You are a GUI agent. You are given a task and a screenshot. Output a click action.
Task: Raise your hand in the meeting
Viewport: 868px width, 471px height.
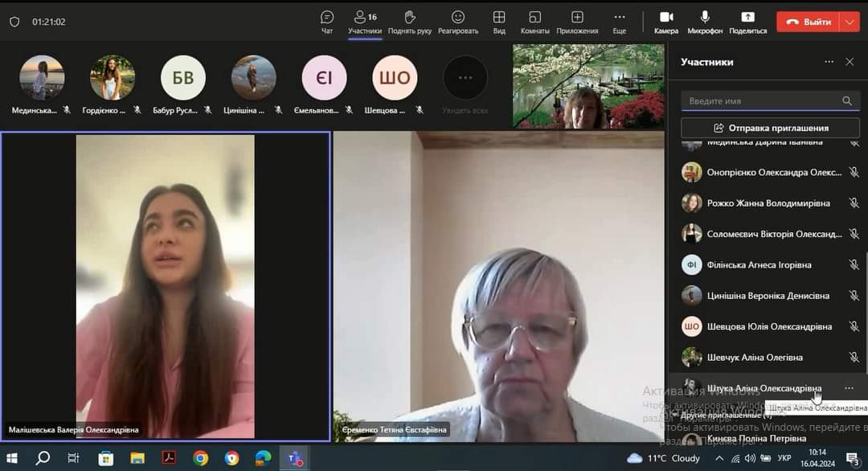click(x=410, y=23)
